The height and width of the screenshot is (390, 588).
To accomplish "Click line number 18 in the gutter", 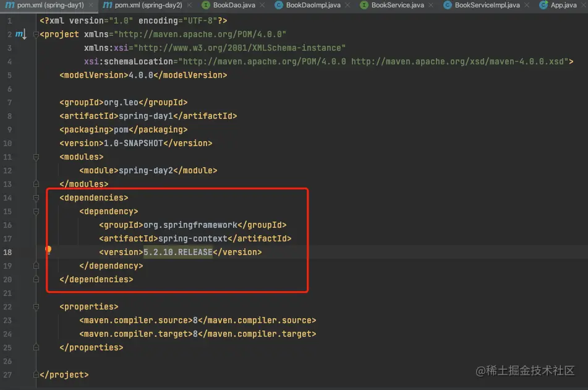I will tap(7, 252).
